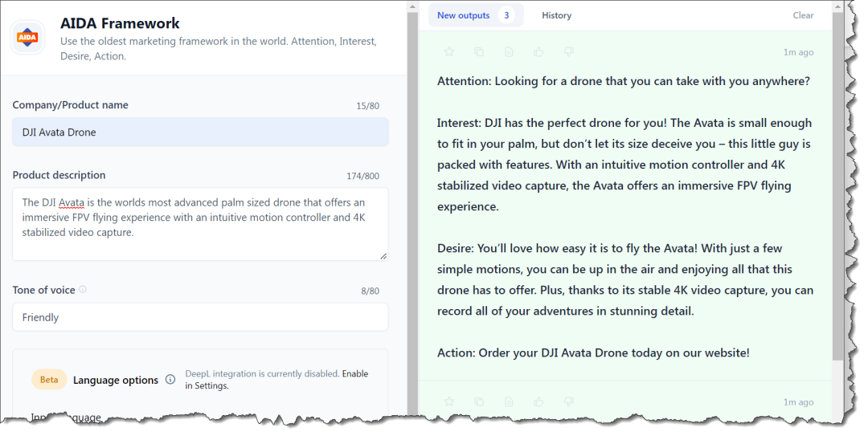
Task: Open the History tab
Action: (x=556, y=15)
